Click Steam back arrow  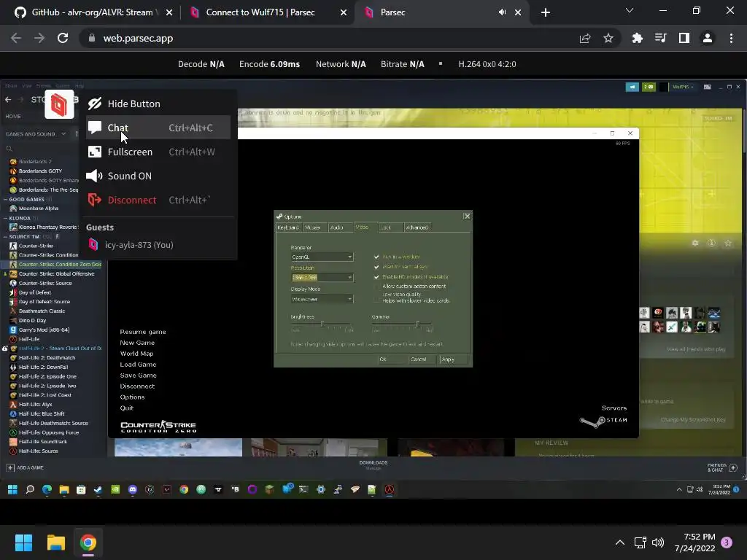[x=8, y=99]
